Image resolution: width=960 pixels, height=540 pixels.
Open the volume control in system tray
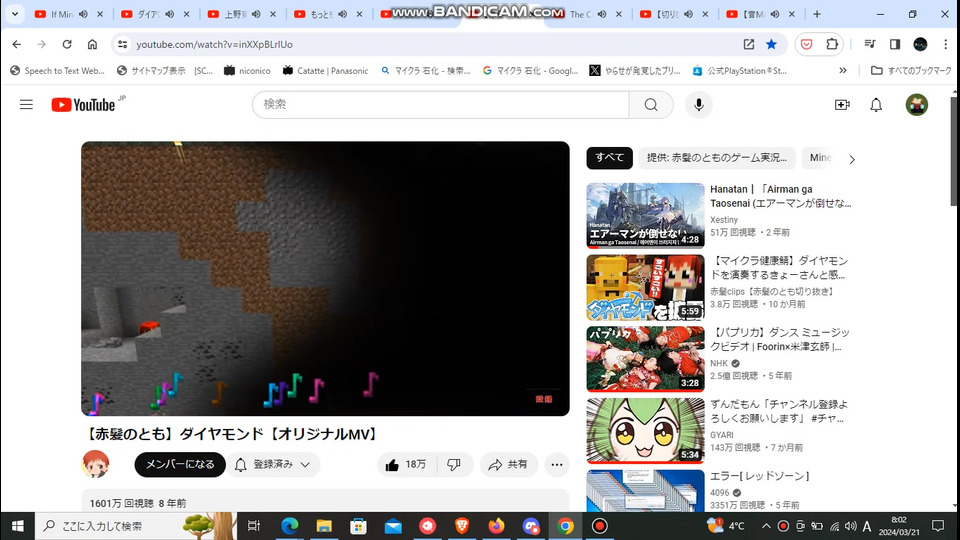[850, 526]
